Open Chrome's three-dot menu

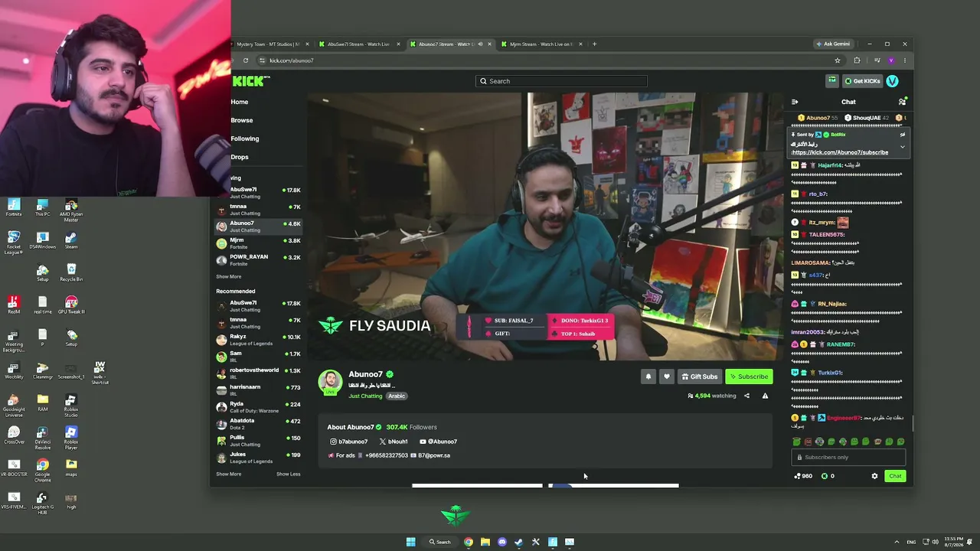(904, 60)
